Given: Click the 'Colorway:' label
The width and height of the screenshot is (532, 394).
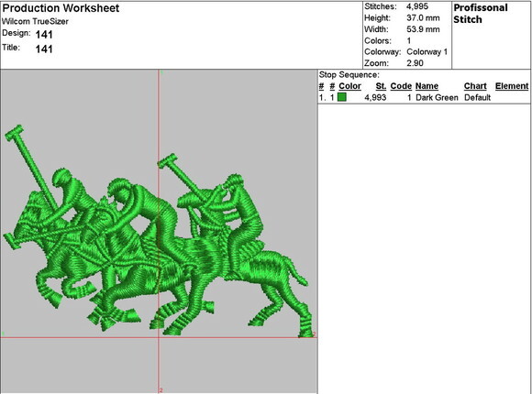Looking at the screenshot, I should (x=382, y=52).
